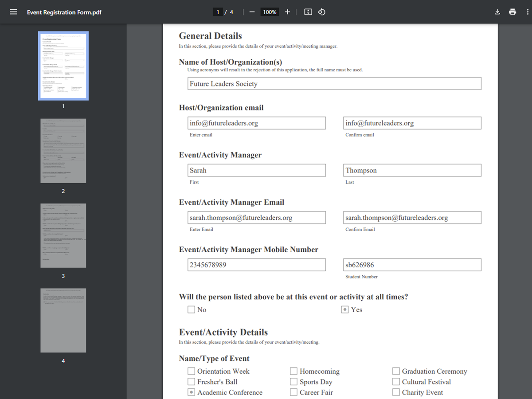The image size is (532, 399).
Task: Click the zoom in plus icon
Action: (287, 12)
